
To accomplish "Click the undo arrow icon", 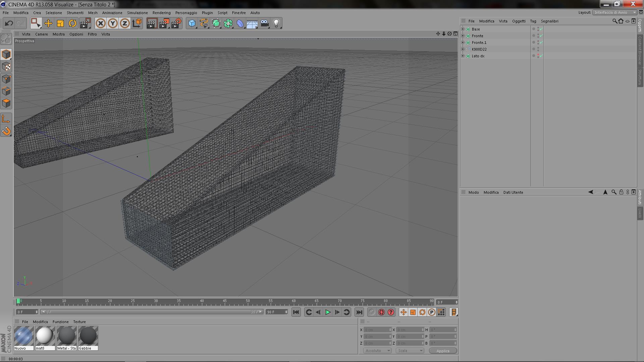I will point(9,23).
